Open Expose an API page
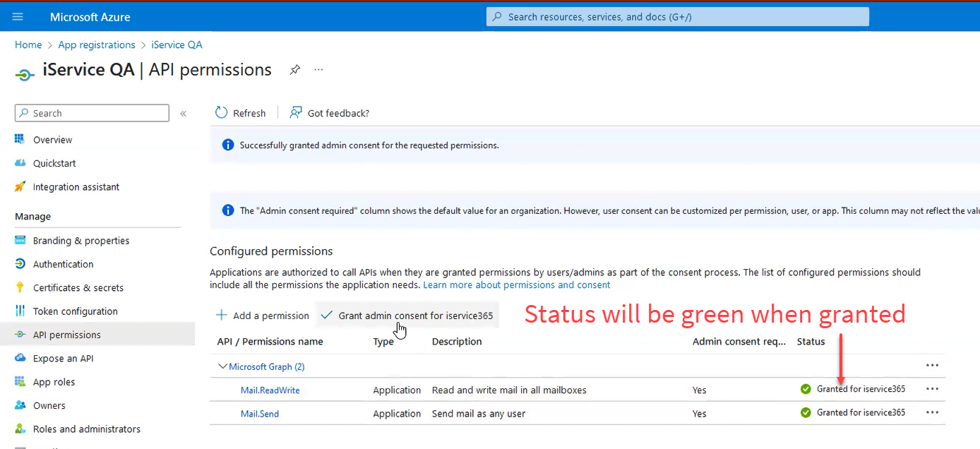The height and width of the screenshot is (449, 980). tap(63, 359)
